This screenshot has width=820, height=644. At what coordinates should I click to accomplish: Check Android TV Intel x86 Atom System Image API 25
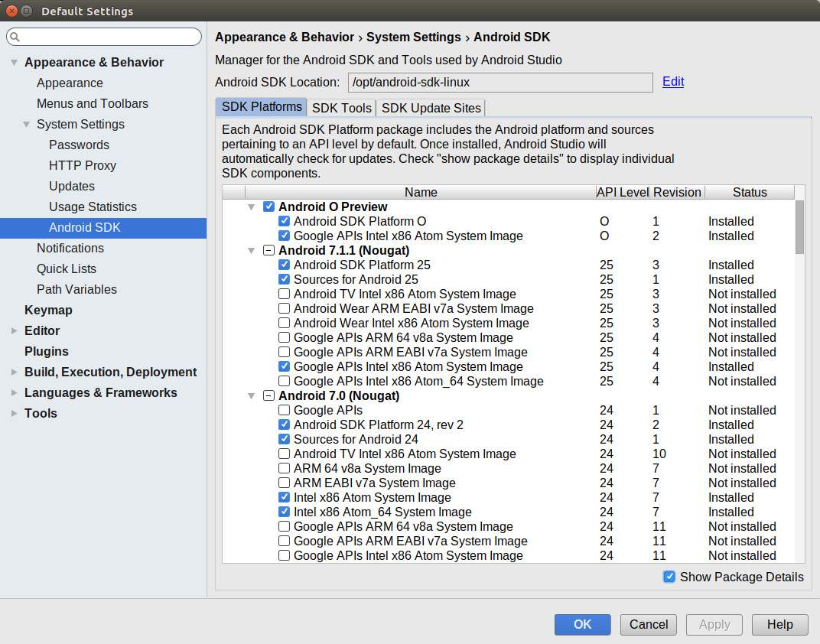coord(284,294)
